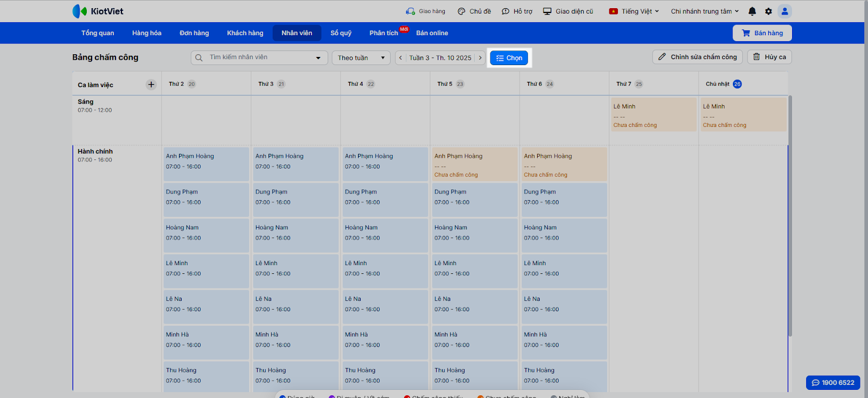The width and height of the screenshot is (868, 398).
Task: Open the 1900 6522 support chat
Action: (x=833, y=382)
